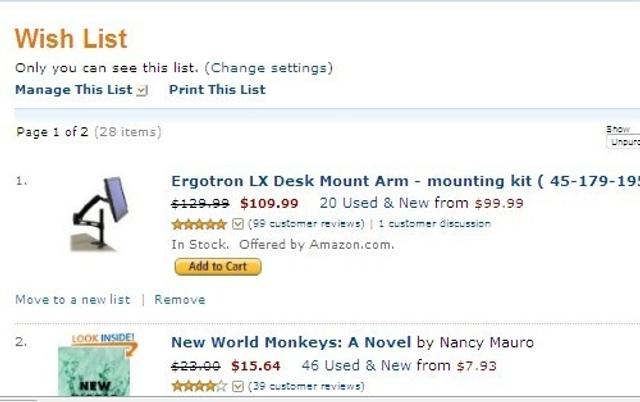Image resolution: width=640 pixels, height=402 pixels.
Task: Click Move to a new list
Action: pyautogui.click(x=72, y=299)
